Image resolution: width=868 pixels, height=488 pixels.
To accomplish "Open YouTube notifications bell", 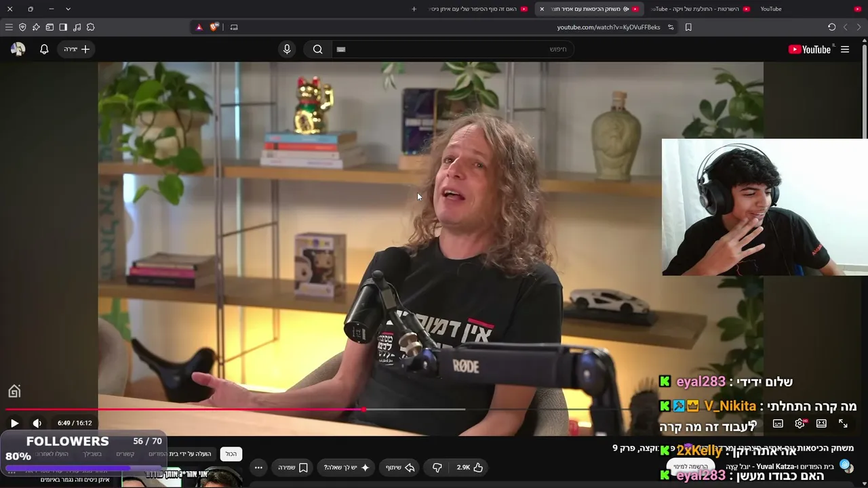I will pos(44,49).
